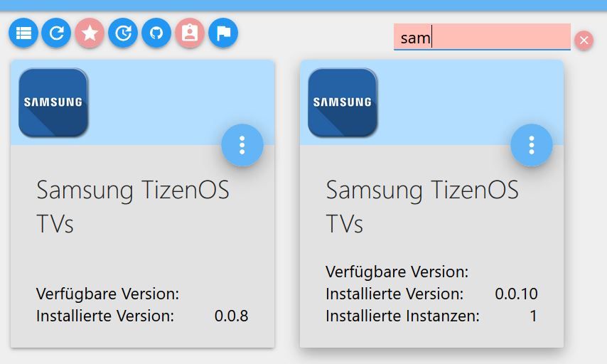This screenshot has width=607, height=364.
Task: Open three-dot menu on left Samsung card
Action: pyautogui.click(x=242, y=145)
